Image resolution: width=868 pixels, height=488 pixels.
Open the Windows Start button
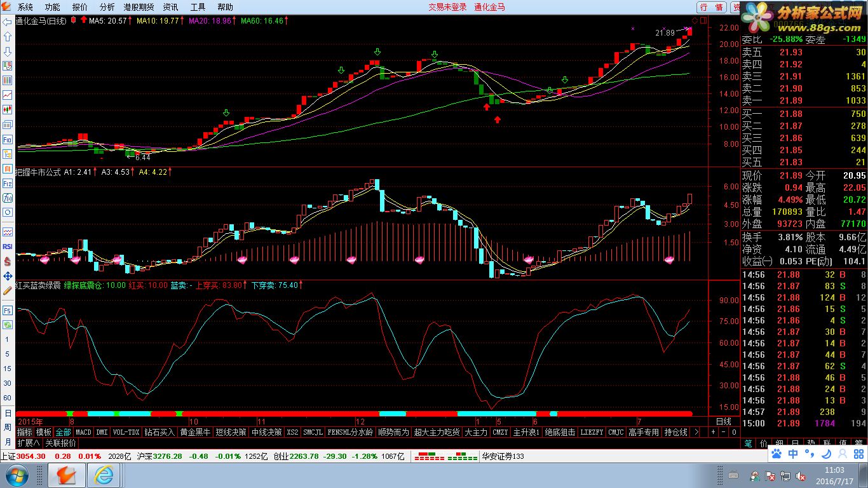tap(17, 475)
